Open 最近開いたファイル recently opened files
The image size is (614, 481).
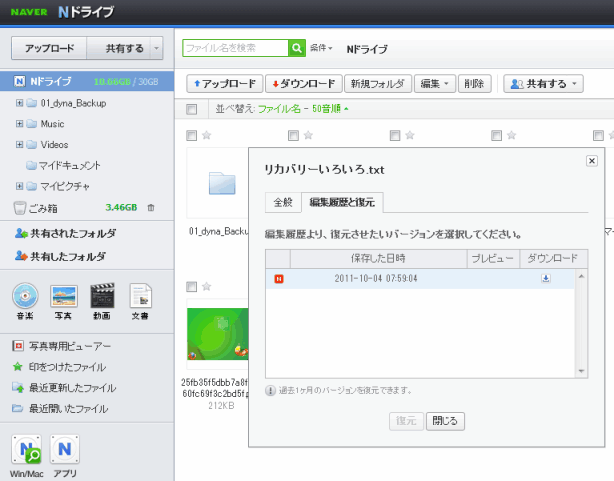click(60, 409)
